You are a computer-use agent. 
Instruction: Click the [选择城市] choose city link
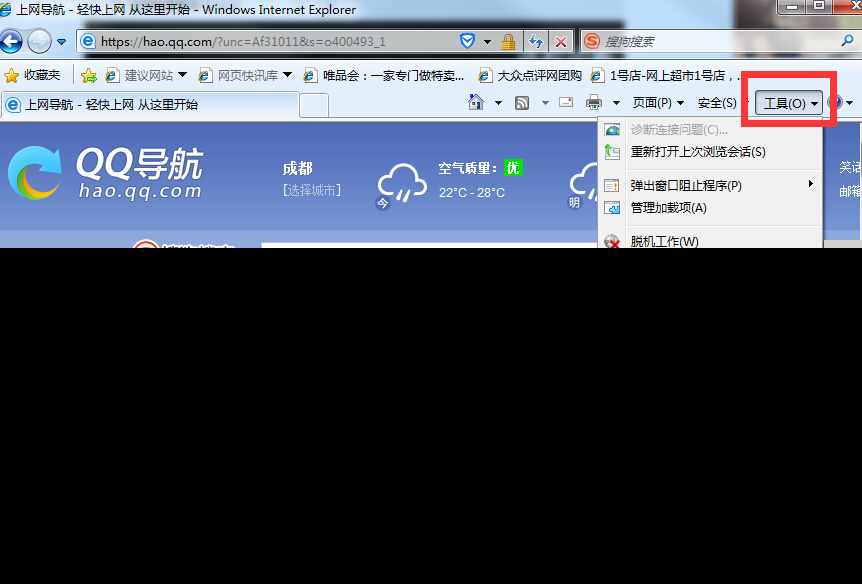(312, 190)
